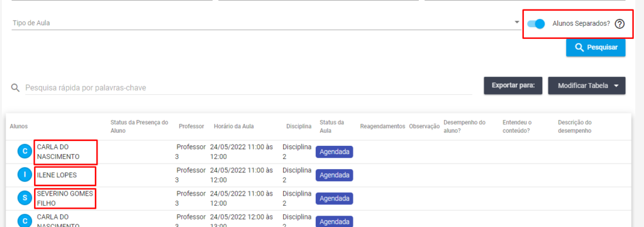The width and height of the screenshot is (644, 227).
Task: Focus the Pesquisa rápida keyword search field
Action: pyautogui.click(x=248, y=88)
